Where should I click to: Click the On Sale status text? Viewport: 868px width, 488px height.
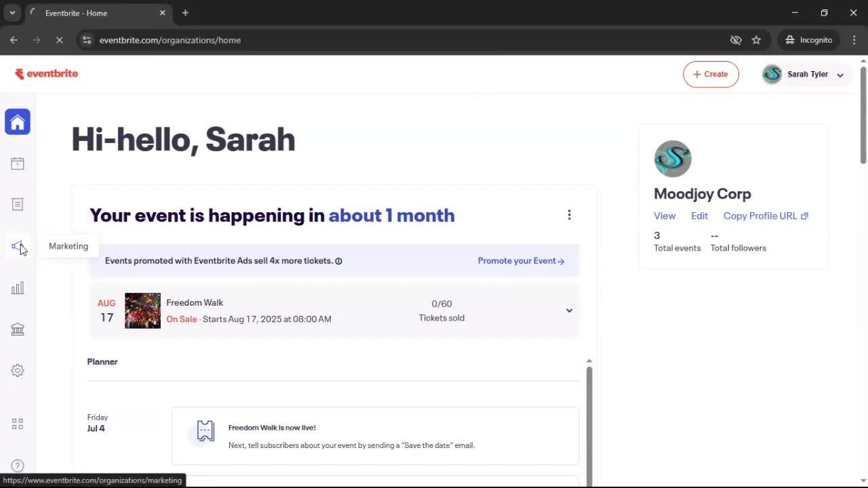point(182,319)
